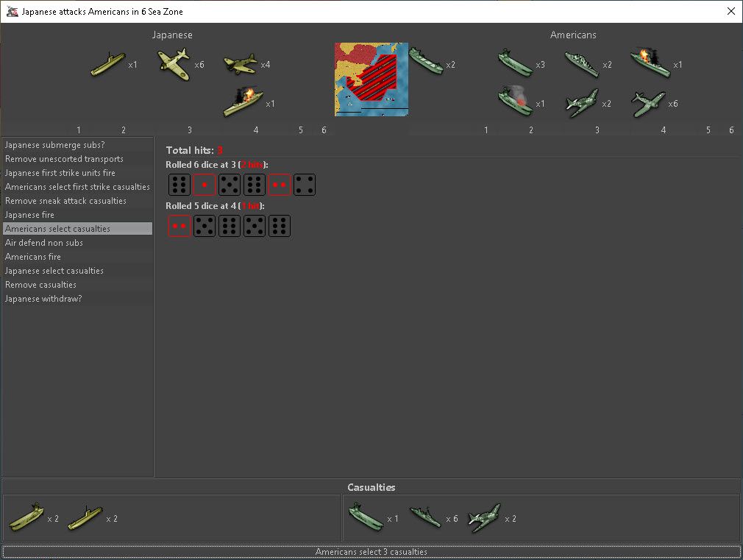
Task: Click the Japanese submarine in Casualties panel
Action: tap(85, 518)
